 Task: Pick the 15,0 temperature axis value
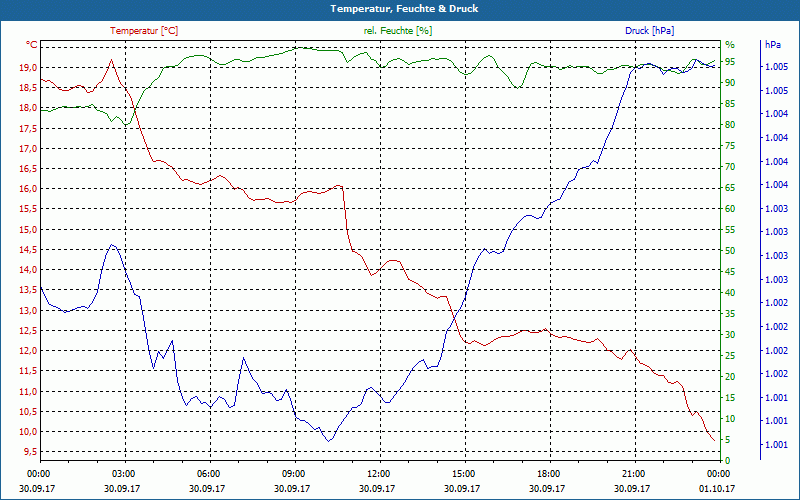tap(28, 230)
